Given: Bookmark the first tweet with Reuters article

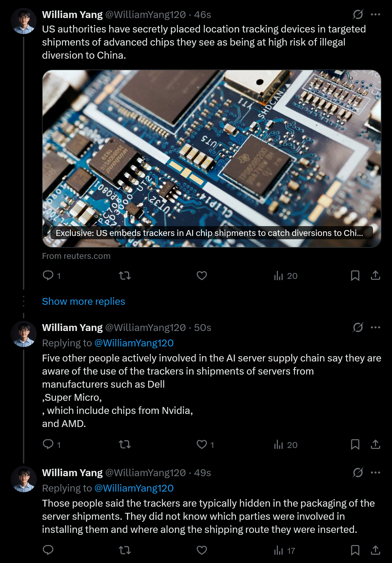Looking at the screenshot, I should click(355, 276).
